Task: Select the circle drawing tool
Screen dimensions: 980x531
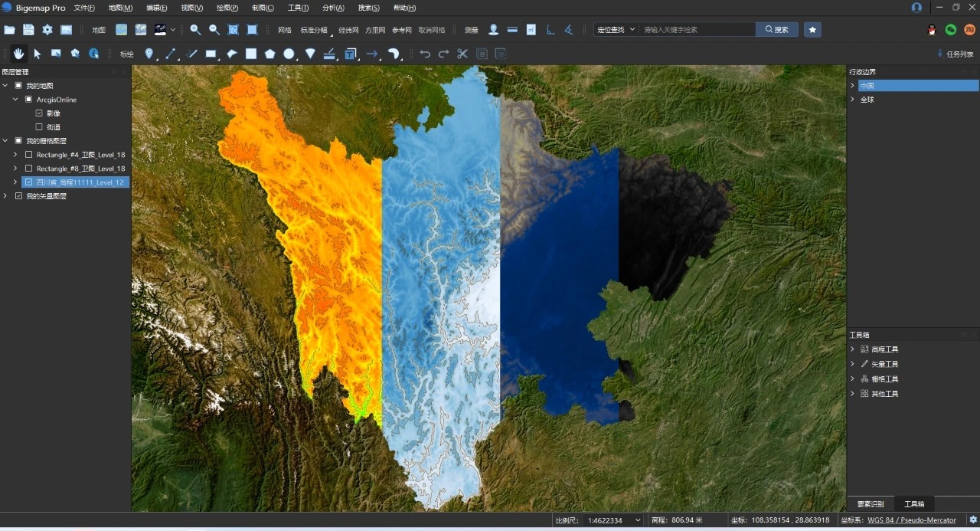Action: tap(289, 54)
